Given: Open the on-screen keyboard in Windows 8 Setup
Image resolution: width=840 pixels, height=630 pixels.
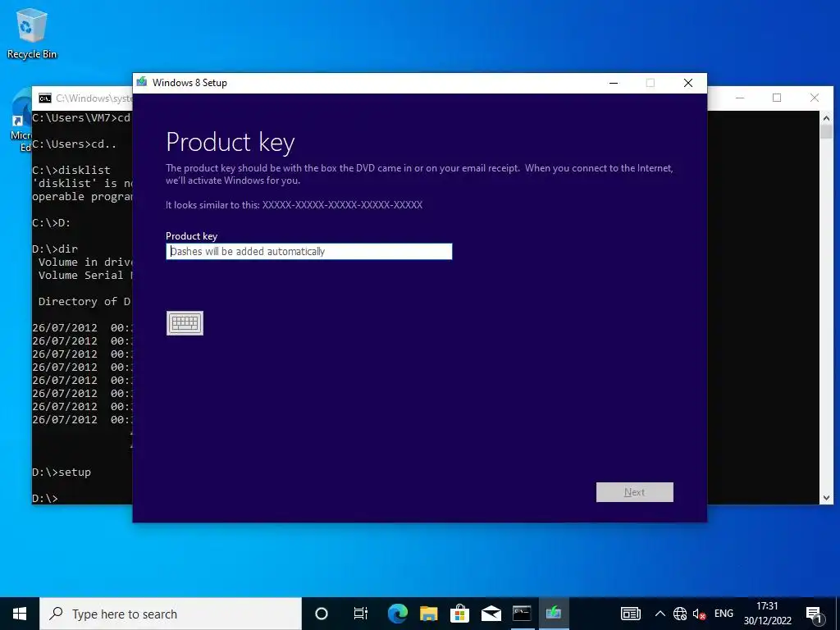Looking at the screenshot, I should tap(185, 323).
